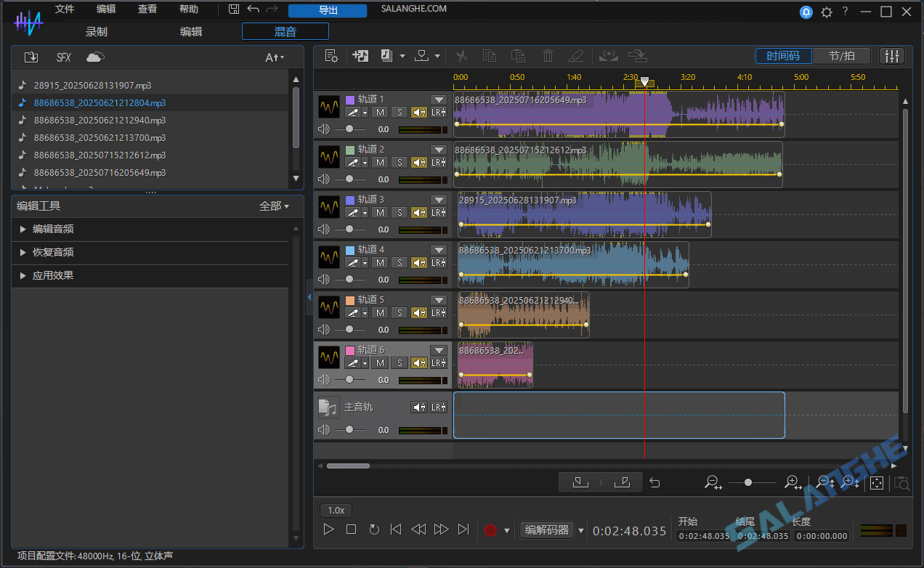
Task: Open the 全部 filter dropdown in 编辑工具
Action: (275, 206)
